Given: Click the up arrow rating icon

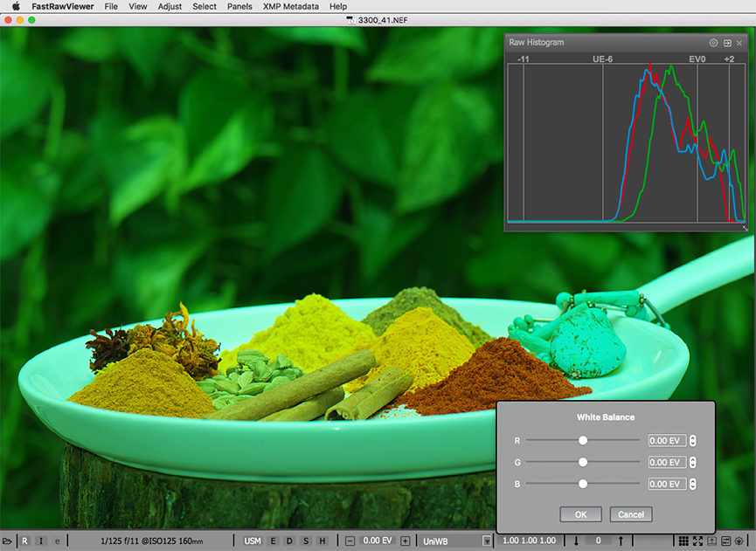Looking at the screenshot, I should 621,541.
